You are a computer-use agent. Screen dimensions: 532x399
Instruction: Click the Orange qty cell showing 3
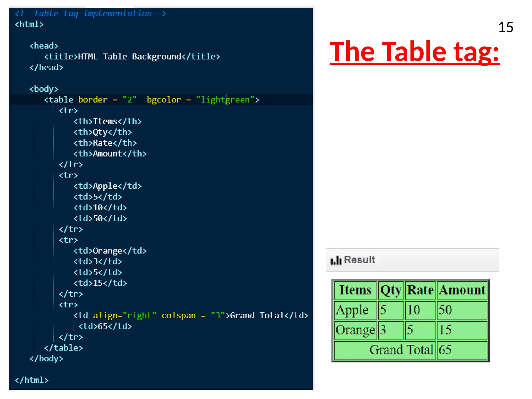(x=391, y=330)
